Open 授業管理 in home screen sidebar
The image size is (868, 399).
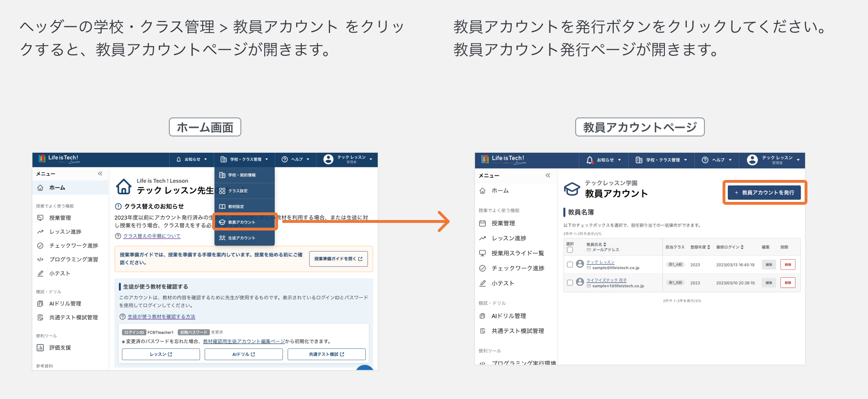pyautogui.click(x=60, y=218)
